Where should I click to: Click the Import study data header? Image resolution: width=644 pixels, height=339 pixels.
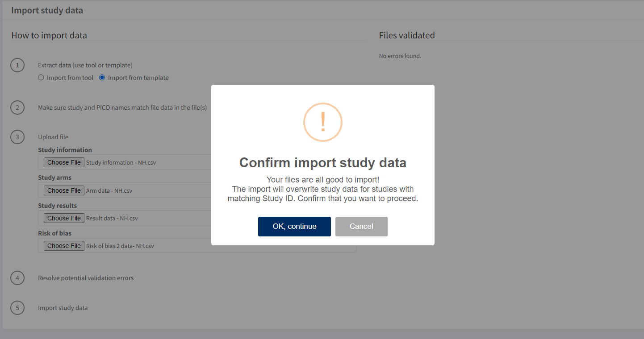coord(47,10)
